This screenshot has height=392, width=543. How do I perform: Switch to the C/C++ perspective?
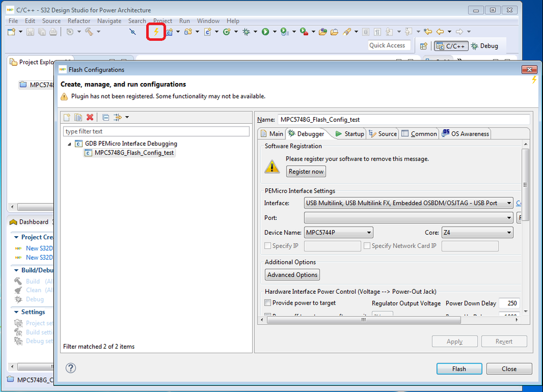tap(451, 46)
